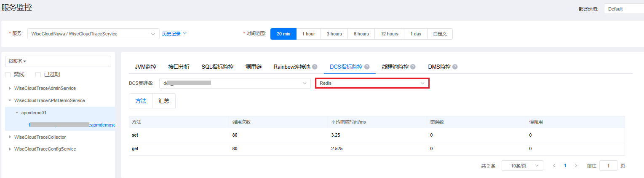
Task: Switch to the 调用链 tab
Action: [254, 67]
